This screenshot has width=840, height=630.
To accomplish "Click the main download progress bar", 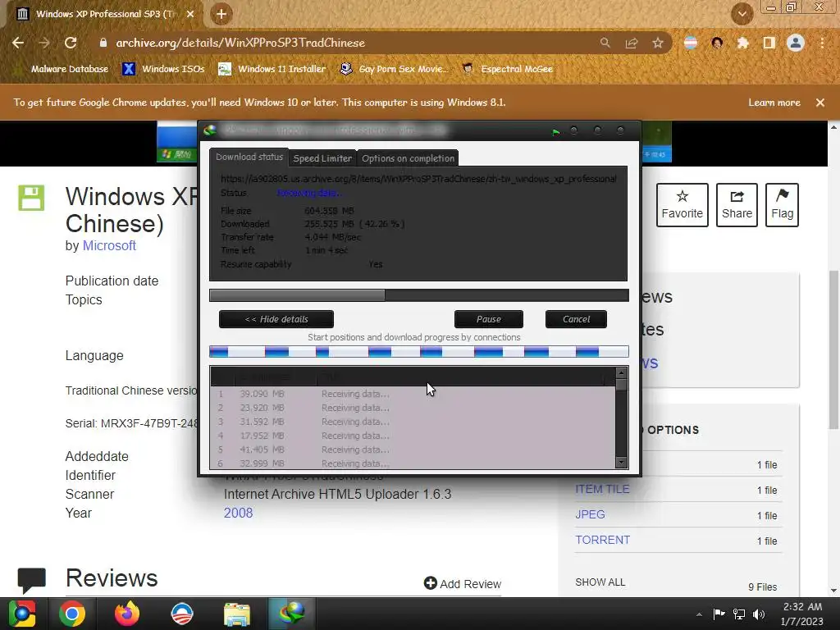I will click(x=419, y=295).
